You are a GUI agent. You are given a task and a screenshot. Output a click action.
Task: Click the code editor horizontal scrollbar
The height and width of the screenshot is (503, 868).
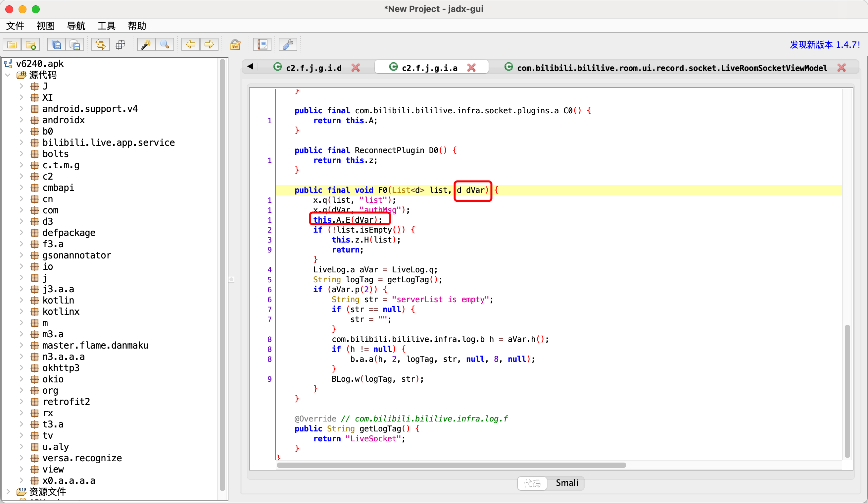[x=451, y=465]
